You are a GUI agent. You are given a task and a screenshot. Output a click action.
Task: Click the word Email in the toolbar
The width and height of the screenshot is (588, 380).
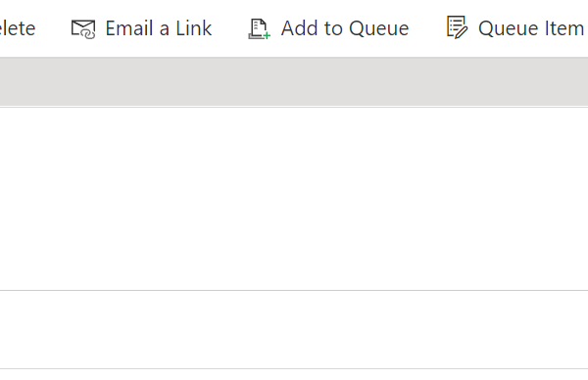coord(129,28)
